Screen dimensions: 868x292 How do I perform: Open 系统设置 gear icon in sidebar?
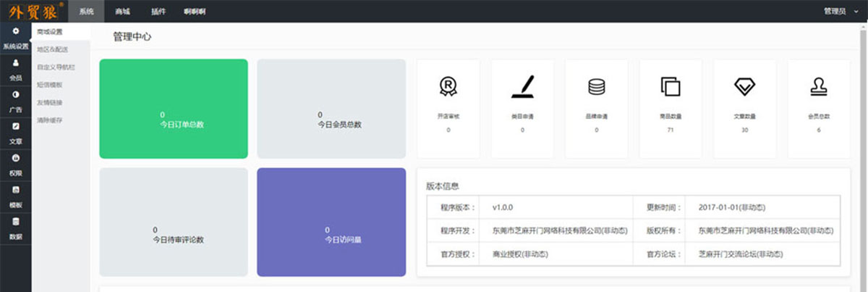pyautogui.click(x=15, y=32)
